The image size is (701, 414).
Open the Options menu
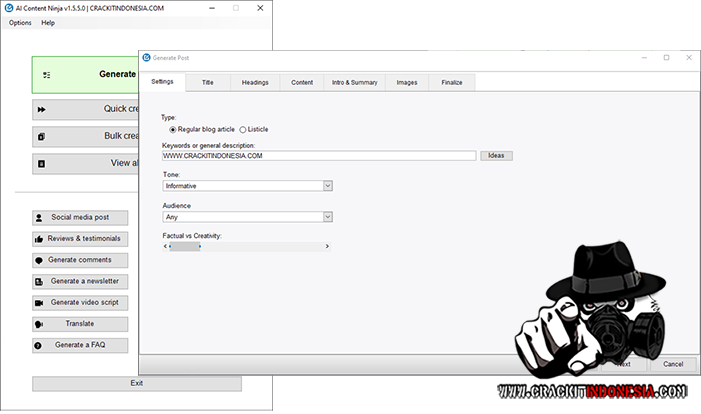(20, 23)
